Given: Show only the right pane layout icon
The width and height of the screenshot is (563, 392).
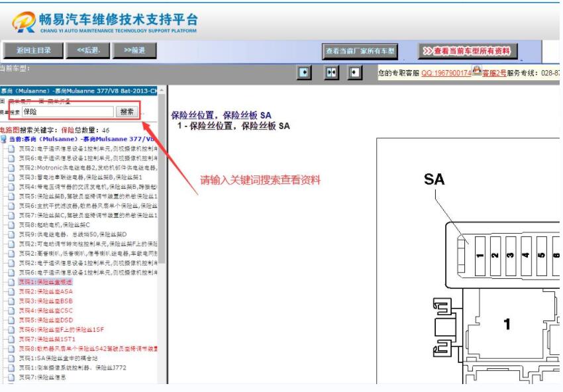Looking at the screenshot, I should [354, 73].
